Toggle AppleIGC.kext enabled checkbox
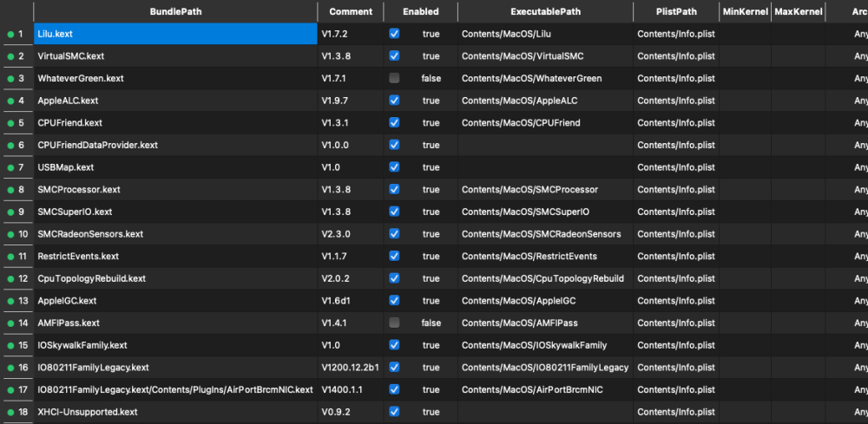The image size is (868, 424). click(394, 301)
